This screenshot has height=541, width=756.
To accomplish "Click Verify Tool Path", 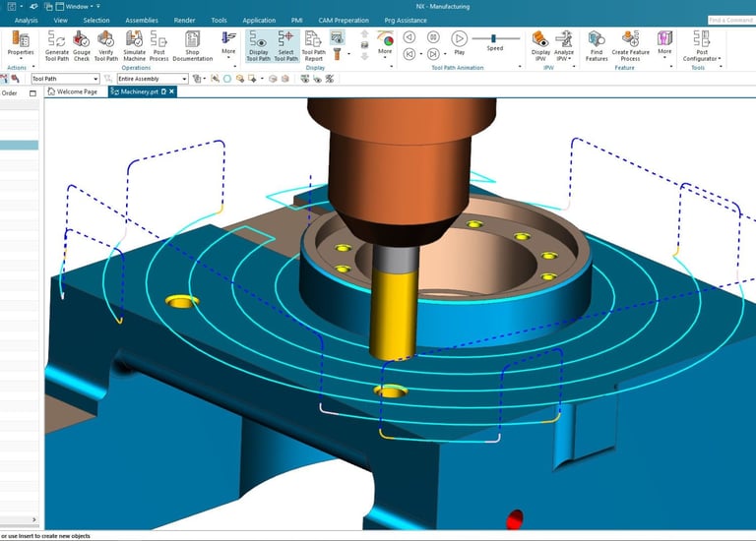I will click(106, 46).
